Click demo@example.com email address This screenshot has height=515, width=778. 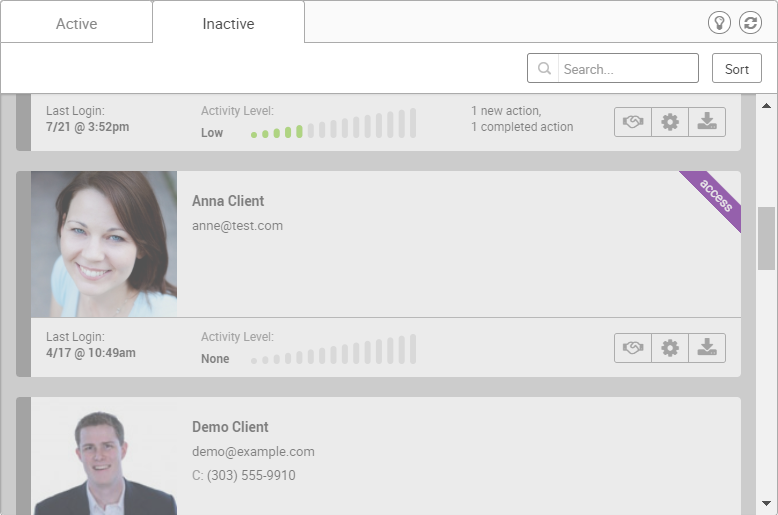coord(253,451)
